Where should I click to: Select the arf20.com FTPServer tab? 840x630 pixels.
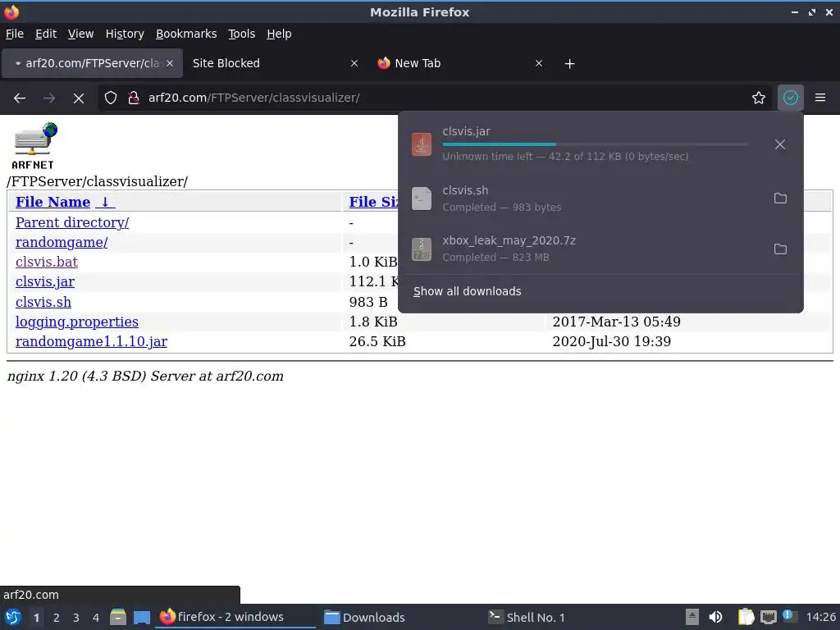point(92,63)
